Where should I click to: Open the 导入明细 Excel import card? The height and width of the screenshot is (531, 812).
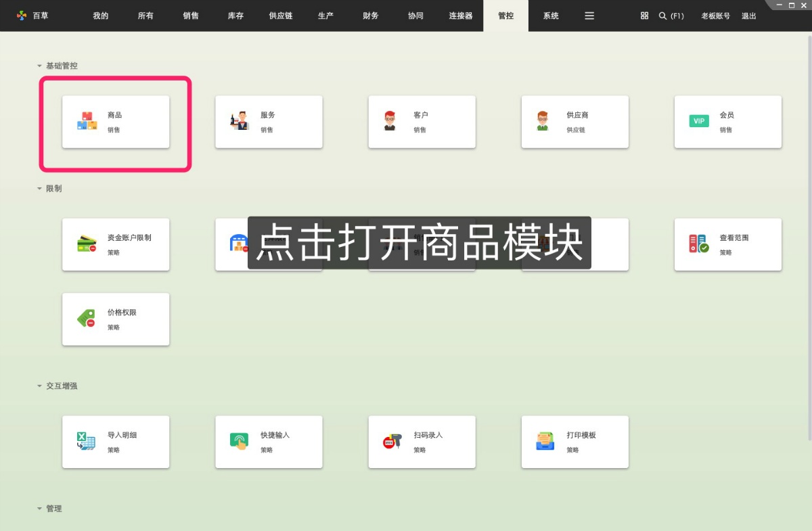coord(116,442)
